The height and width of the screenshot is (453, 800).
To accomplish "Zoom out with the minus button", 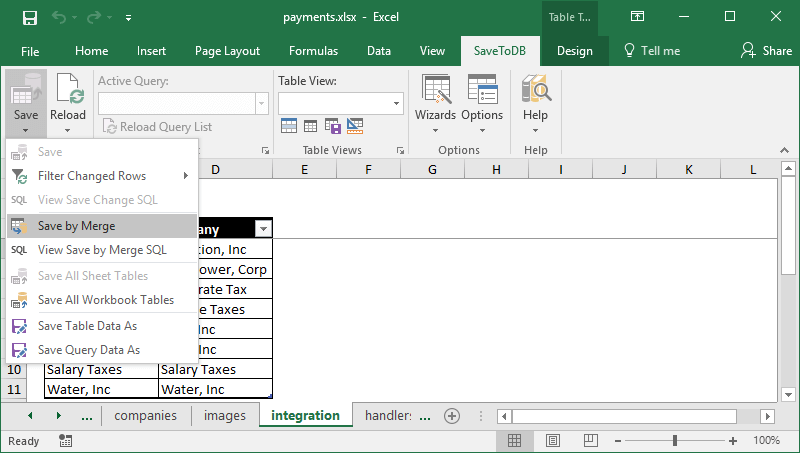I will click(x=618, y=441).
